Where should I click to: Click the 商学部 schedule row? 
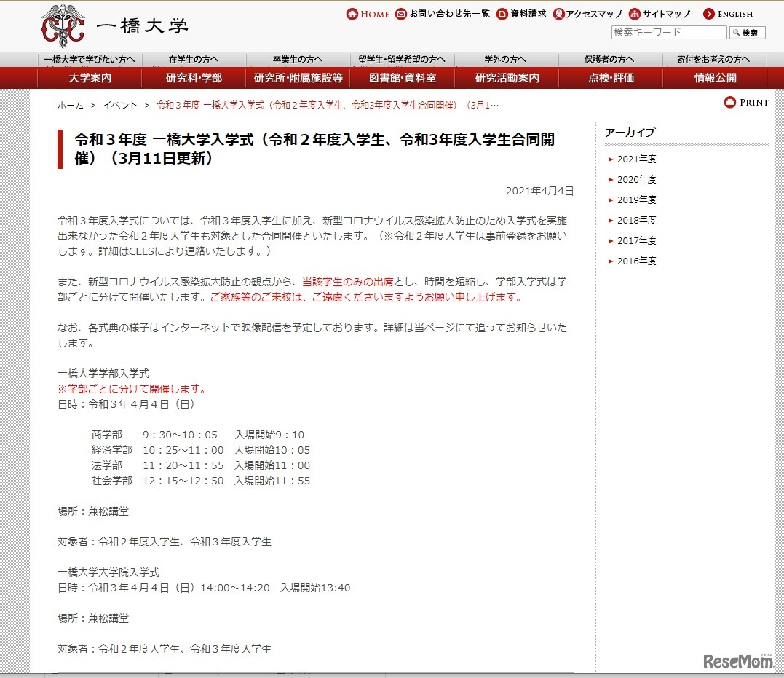pos(198,435)
